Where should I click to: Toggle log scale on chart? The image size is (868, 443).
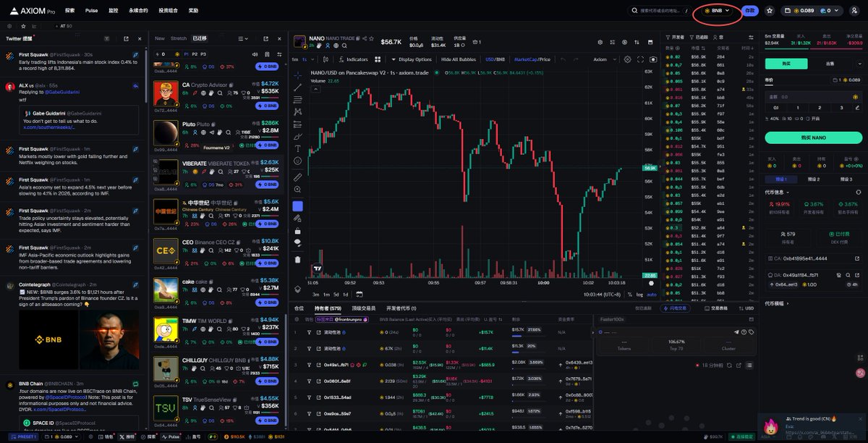point(639,295)
